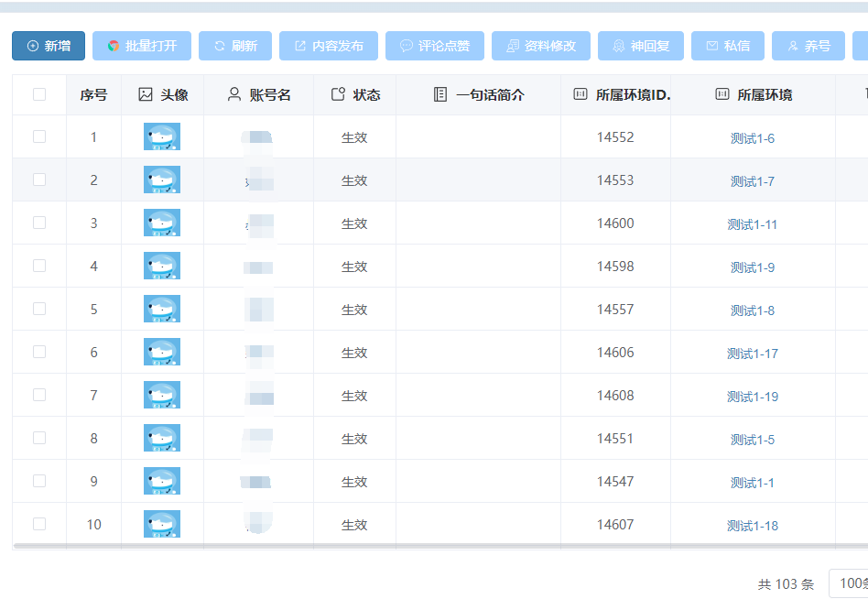Click the comment bubble icon on 评论点赞
Image resolution: width=868 pixels, height=599 pixels.
coord(406,45)
